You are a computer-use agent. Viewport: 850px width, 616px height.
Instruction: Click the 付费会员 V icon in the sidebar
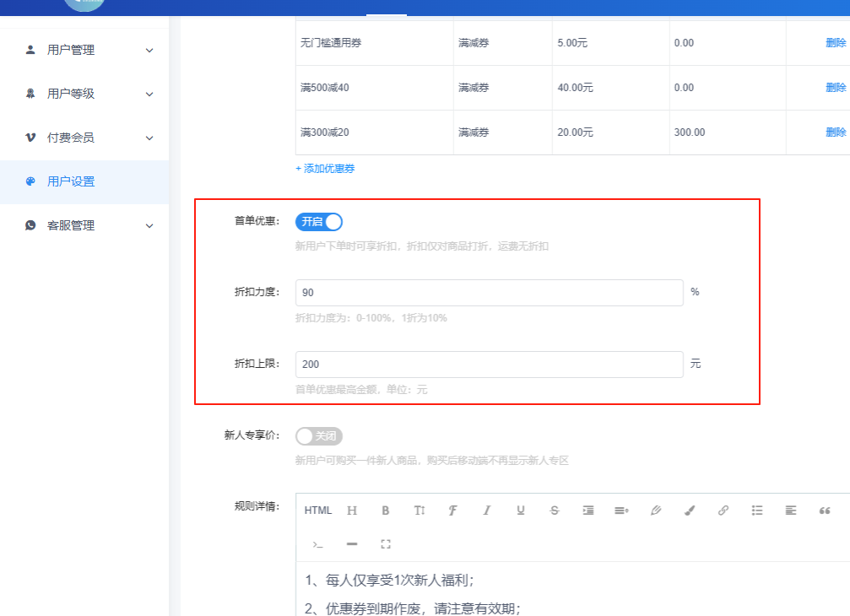[30, 138]
